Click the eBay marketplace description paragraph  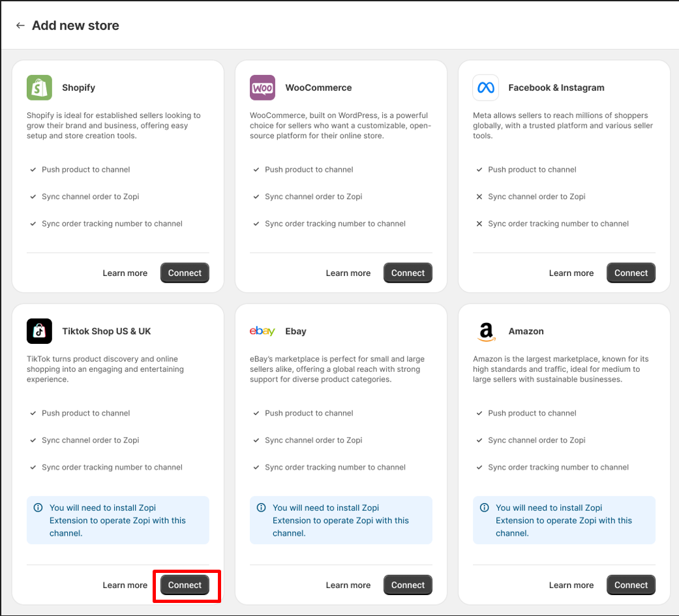337,369
